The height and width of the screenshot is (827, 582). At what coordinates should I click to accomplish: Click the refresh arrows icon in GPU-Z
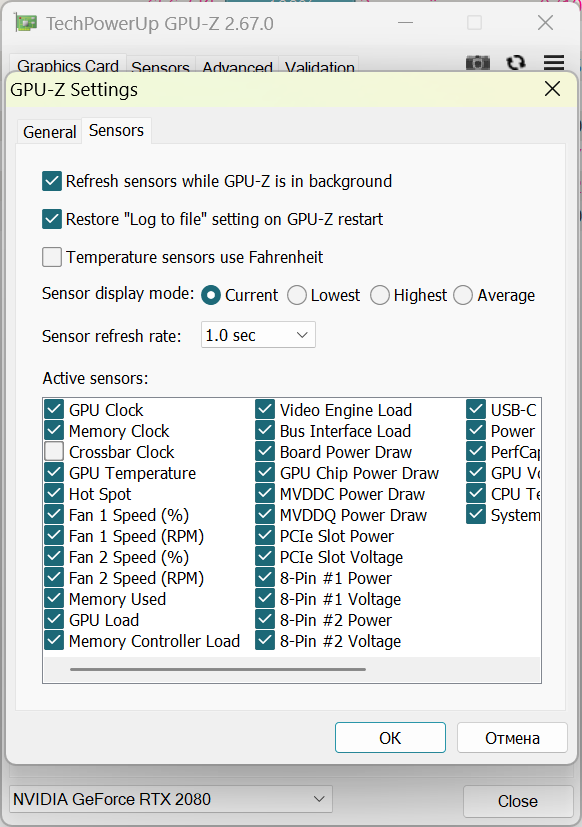pyautogui.click(x=516, y=63)
